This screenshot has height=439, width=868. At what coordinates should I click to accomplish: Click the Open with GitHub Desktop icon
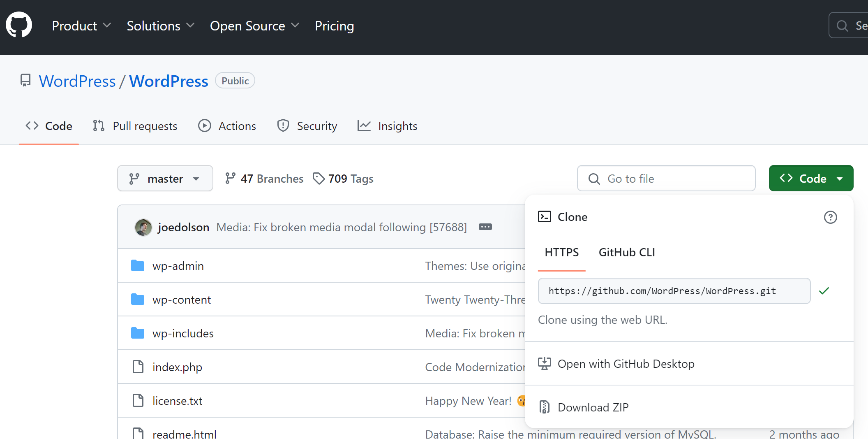coord(545,364)
